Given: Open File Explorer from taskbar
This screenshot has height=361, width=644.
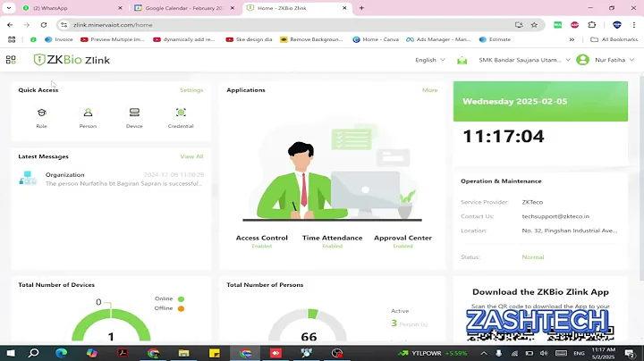Looking at the screenshot, I should [183, 353].
